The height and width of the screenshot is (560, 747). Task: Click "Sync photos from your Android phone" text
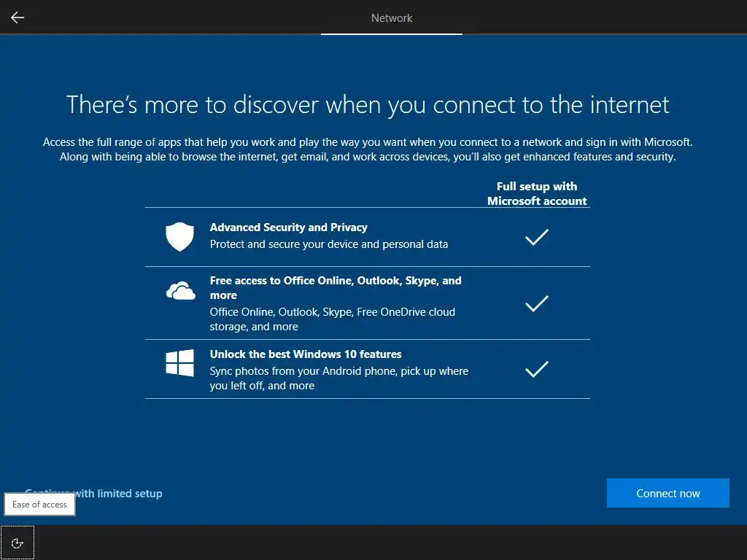coord(338,378)
